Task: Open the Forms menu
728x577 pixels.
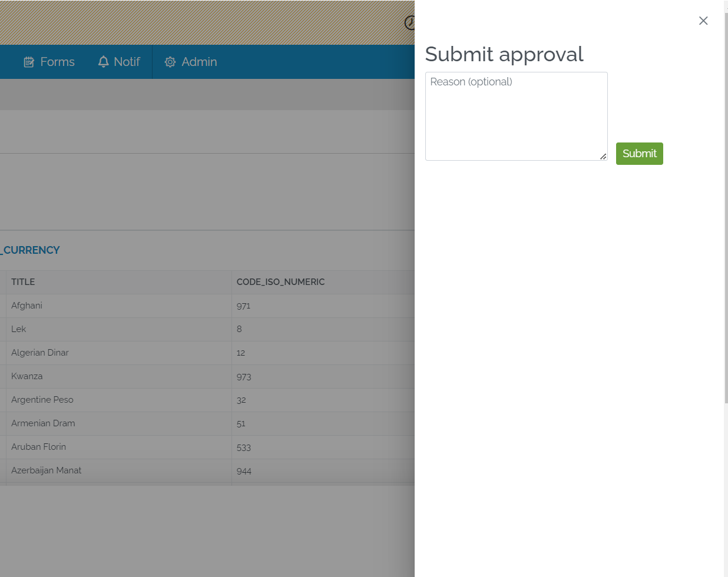Action: coord(49,62)
